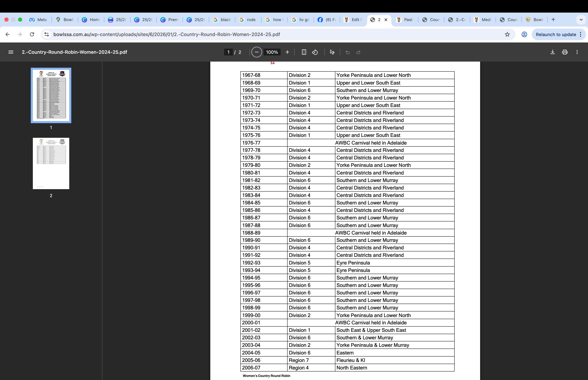Image resolution: width=588 pixels, height=380 pixels.
Task: Download the PDF file
Action: click(x=553, y=52)
